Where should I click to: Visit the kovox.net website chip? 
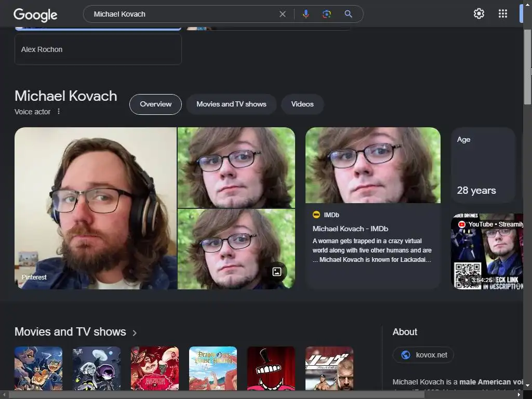[x=423, y=355]
